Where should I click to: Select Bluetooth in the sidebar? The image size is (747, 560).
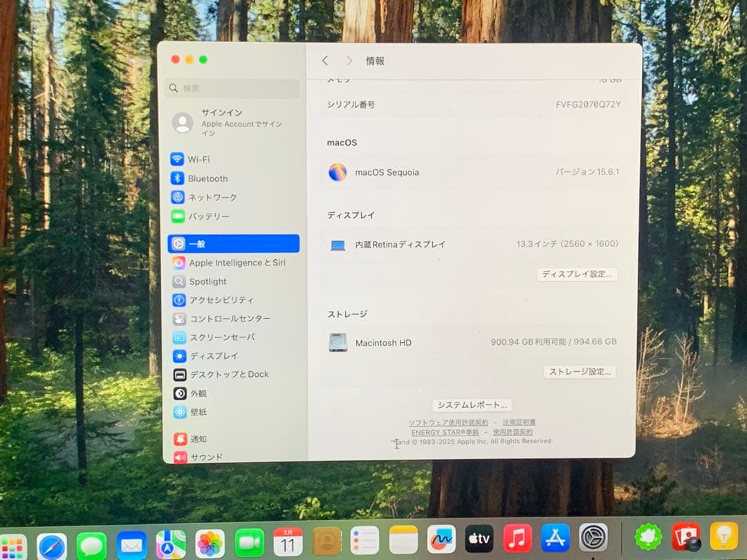pyautogui.click(x=207, y=178)
